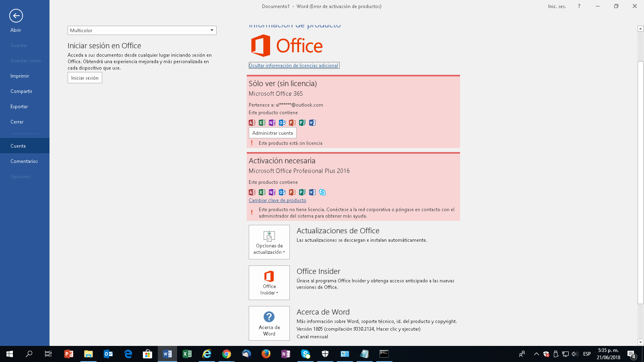The height and width of the screenshot is (362, 644).
Task: Open the Microsoft Office help question mark
Action: [579, 6]
